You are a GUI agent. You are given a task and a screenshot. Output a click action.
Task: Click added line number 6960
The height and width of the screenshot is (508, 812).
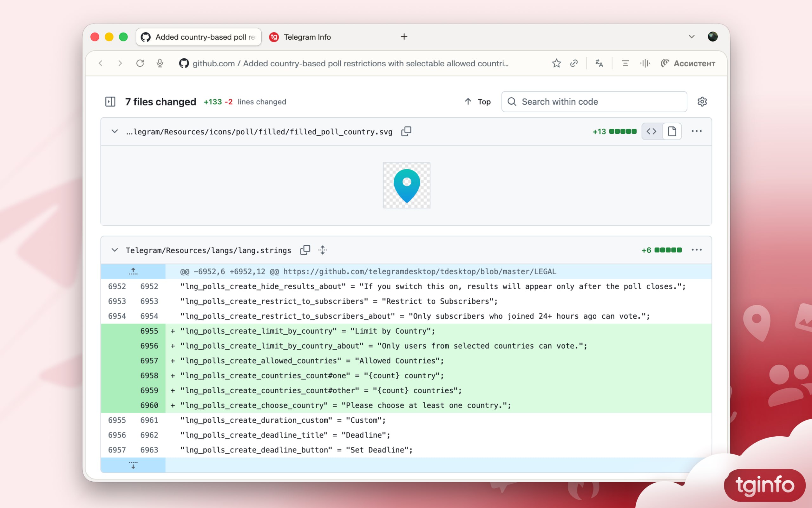coord(149,405)
